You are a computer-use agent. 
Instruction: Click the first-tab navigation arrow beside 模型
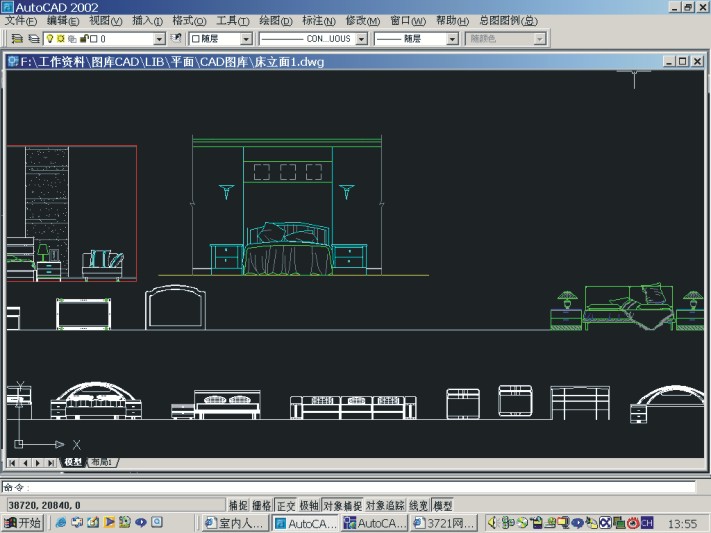point(13,463)
